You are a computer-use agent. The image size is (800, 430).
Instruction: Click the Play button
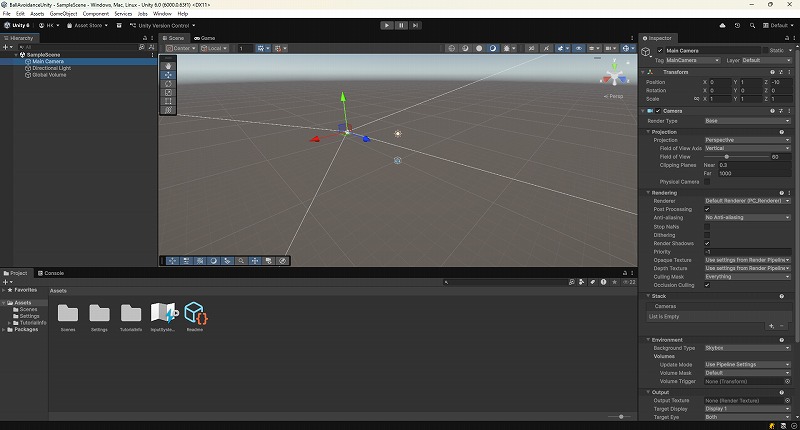(387, 25)
